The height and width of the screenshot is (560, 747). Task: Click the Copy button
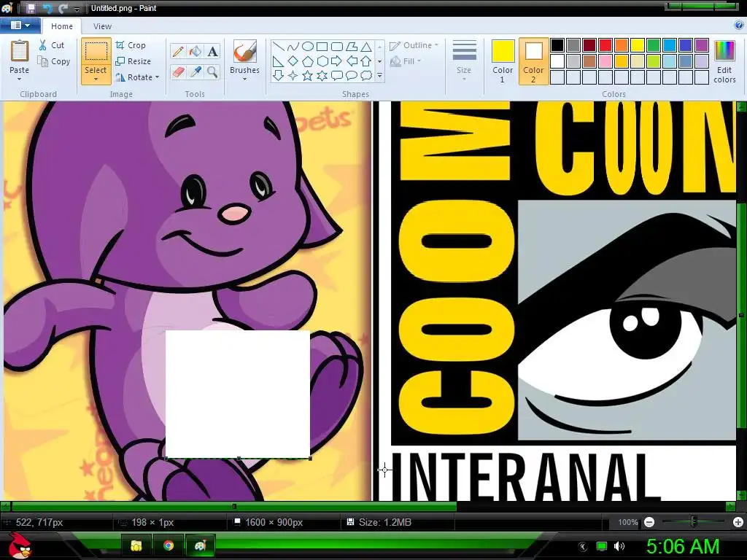54,61
